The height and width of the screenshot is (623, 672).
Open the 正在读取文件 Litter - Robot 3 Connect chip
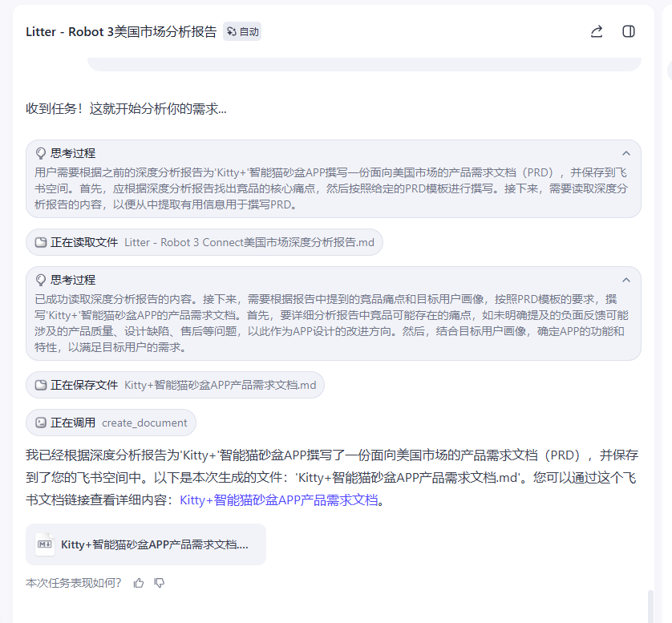204,242
